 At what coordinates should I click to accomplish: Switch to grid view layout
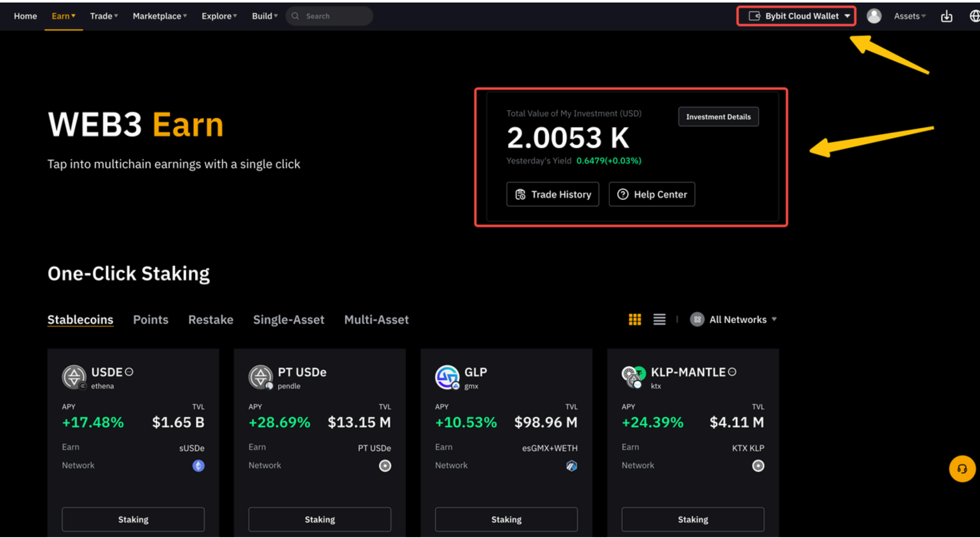coord(635,319)
